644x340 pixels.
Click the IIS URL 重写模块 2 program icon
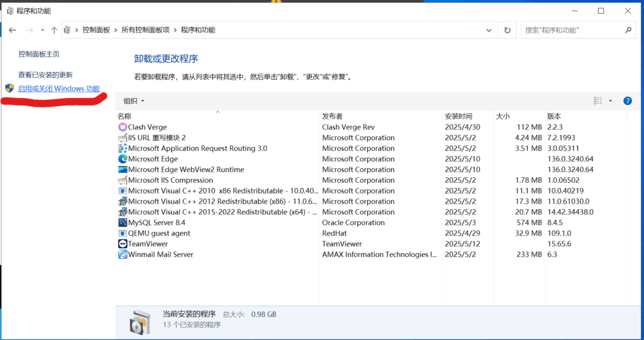(123, 138)
